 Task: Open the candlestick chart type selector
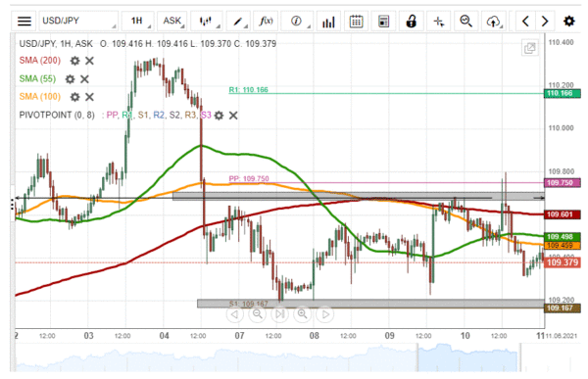[x=207, y=21]
